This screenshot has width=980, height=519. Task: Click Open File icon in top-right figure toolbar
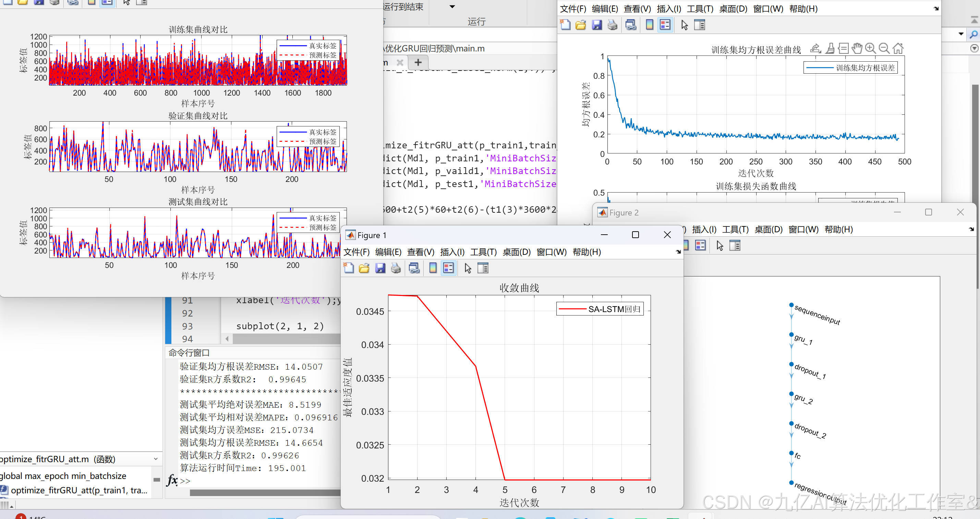pos(581,25)
